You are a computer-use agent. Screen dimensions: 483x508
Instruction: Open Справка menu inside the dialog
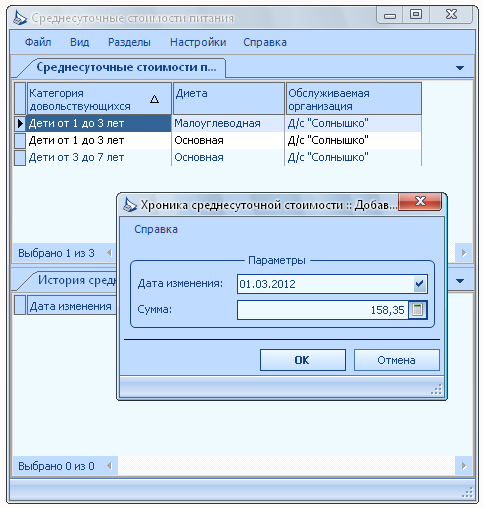click(x=156, y=229)
